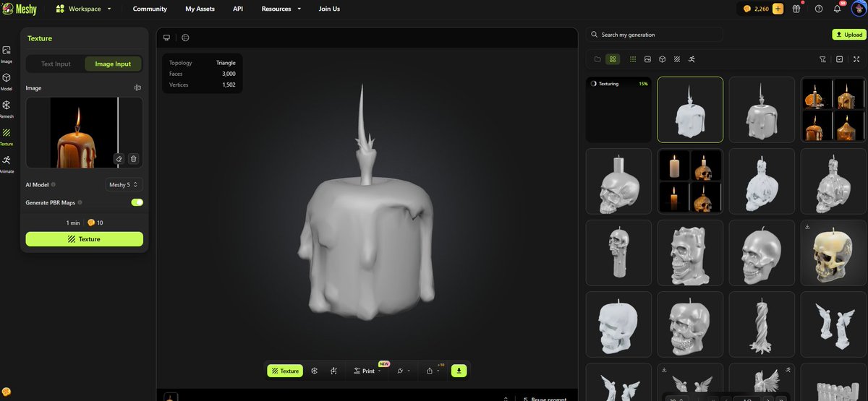This screenshot has width=868, height=401.
Task: Click the sphere render mode icon above viewport
Action: coord(185,38)
